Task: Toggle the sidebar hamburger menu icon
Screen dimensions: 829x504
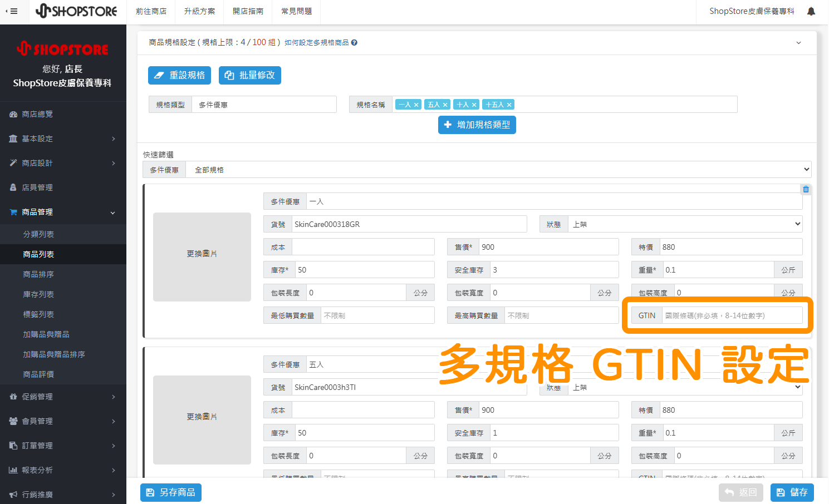Action: pyautogui.click(x=12, y=11)
